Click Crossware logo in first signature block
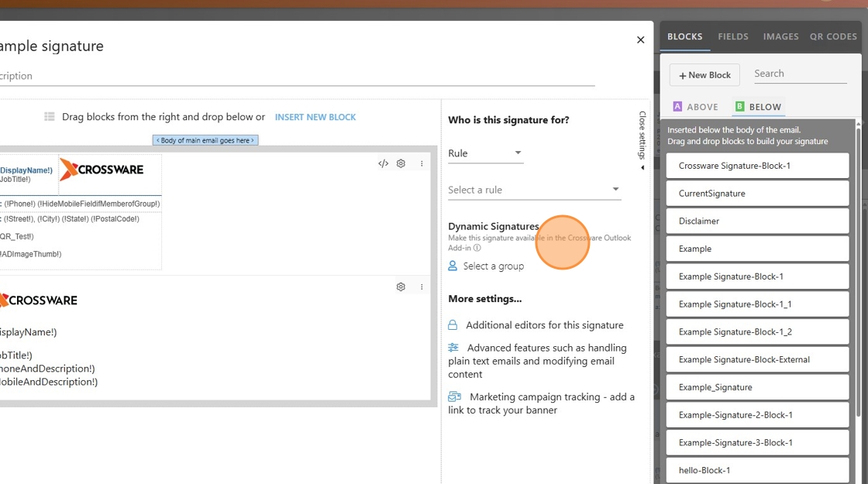The height and width of the screenshot is (484, 868). [x=102, y=170]
